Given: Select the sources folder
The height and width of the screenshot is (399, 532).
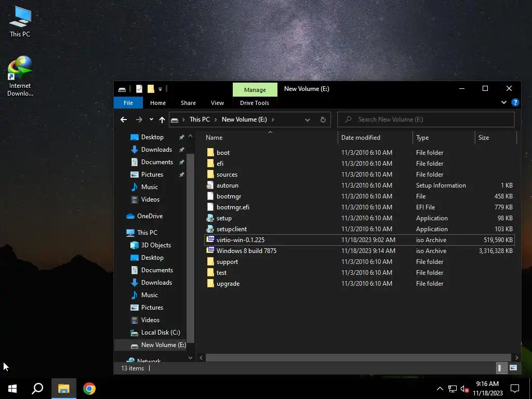Looking at the screenshot, I should point(227,175).
